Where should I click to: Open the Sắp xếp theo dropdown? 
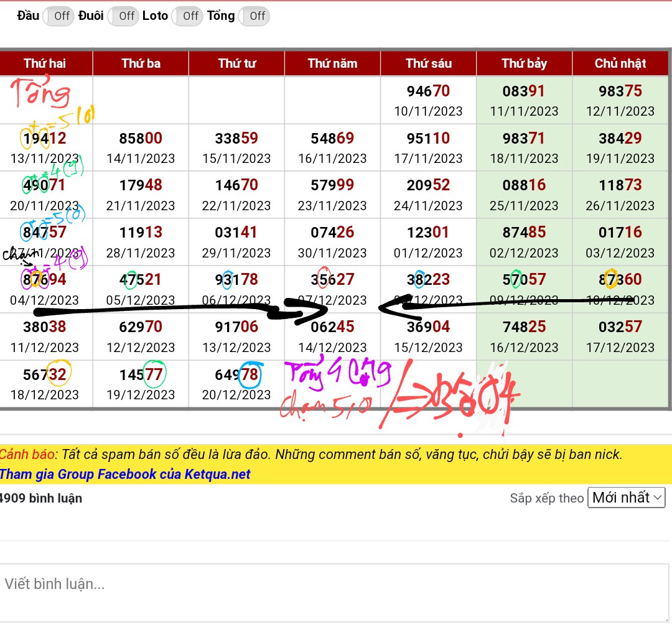click(626, 498)
